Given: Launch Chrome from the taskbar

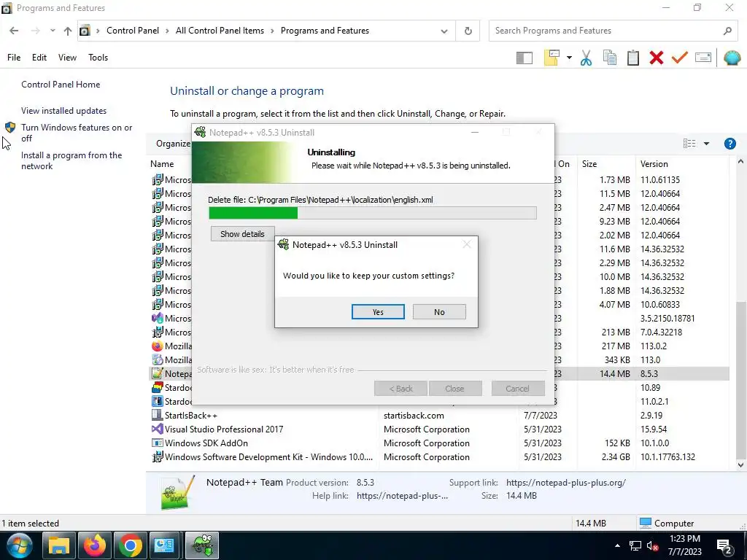Looking at the screenshot, I should point(130,545).
